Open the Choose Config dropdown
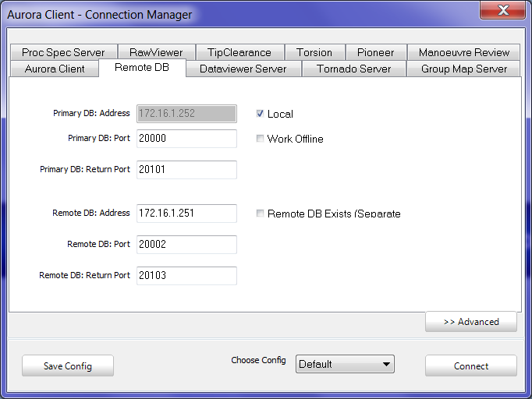 (x=345, y=364)
